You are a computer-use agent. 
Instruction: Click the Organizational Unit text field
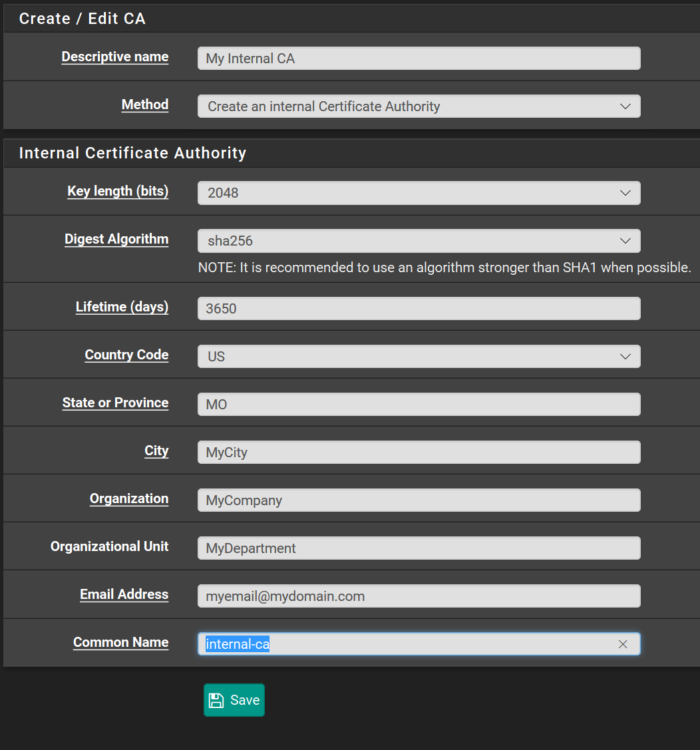[419, 548]
